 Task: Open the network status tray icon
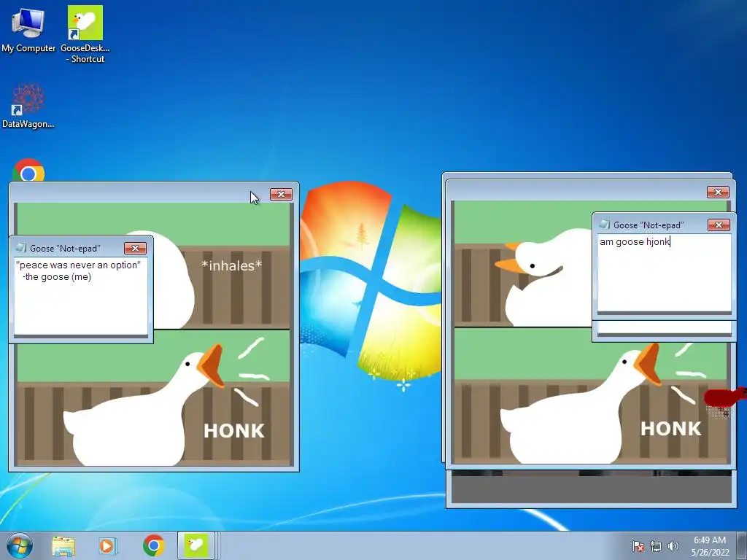click(656, 546)
